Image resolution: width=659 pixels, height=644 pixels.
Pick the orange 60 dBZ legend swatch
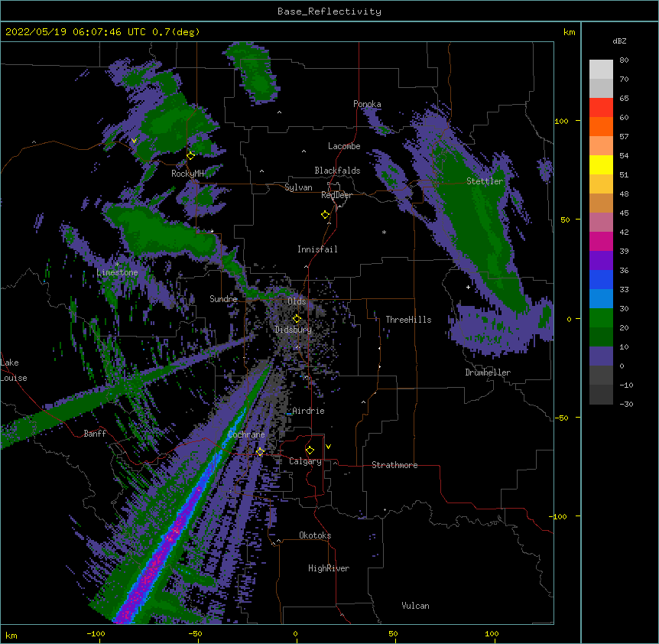coord(601,126)
